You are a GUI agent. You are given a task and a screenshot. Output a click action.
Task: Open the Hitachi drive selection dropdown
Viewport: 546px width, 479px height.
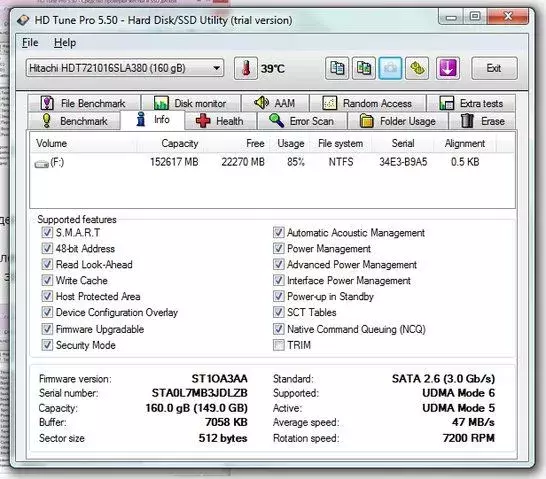[x=125, y=68]
